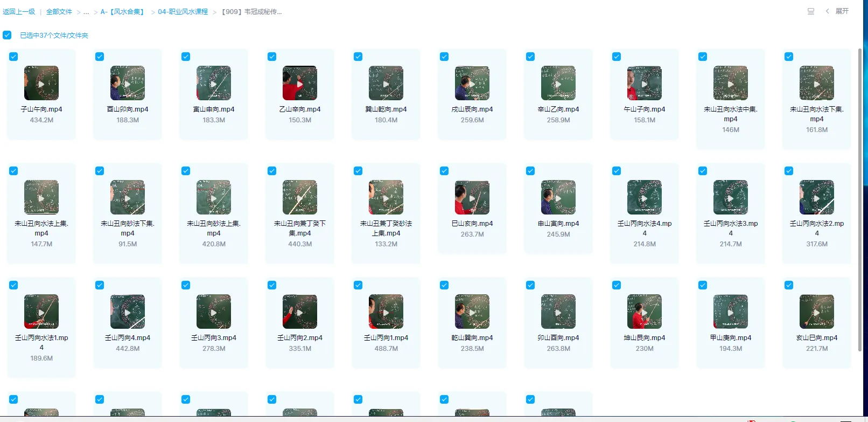Switch the file view mode icon
Screen dimensions: 868x422
click(811, 11)
